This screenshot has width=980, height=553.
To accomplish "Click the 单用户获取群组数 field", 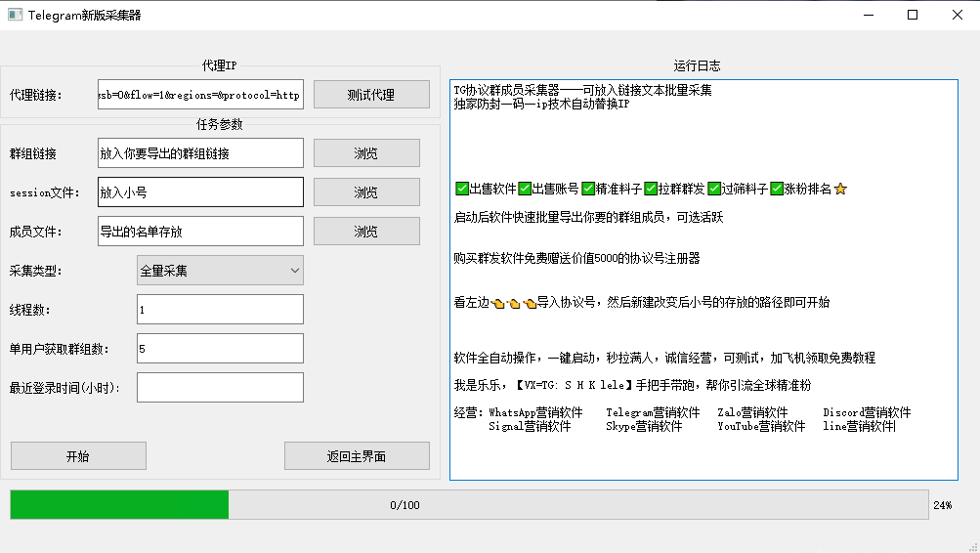I will [220, 348].
